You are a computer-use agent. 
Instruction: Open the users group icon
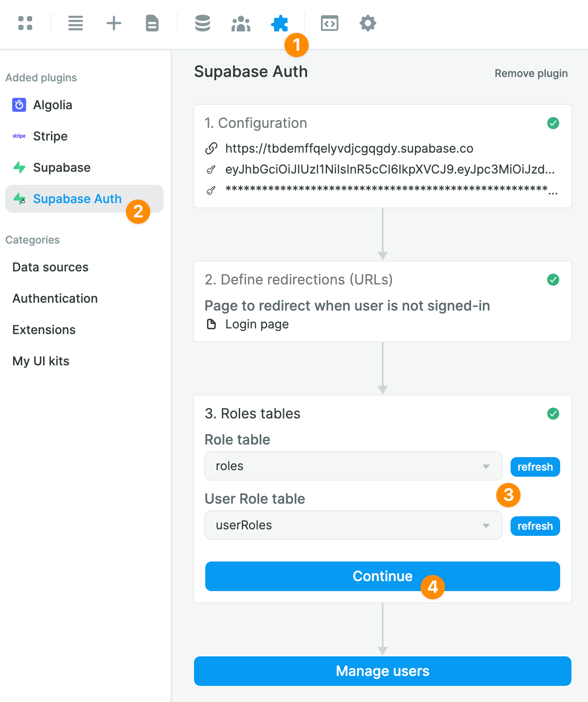[x=241, y=23]
